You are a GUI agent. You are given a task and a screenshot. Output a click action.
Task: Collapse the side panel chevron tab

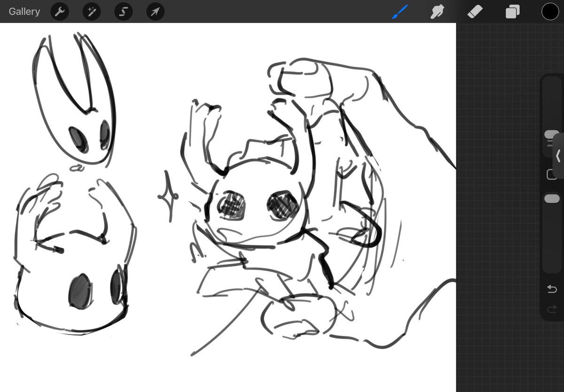tap(558, 156)
